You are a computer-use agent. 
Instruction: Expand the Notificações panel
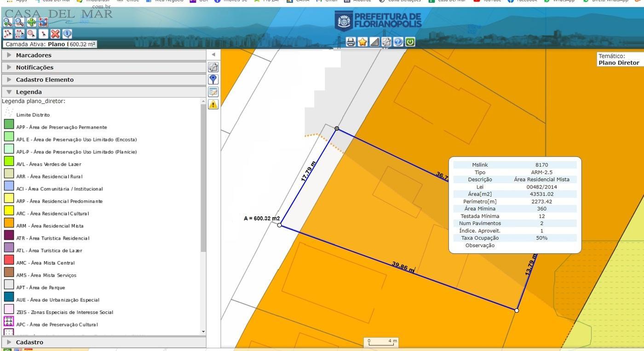tap(103, 67)
